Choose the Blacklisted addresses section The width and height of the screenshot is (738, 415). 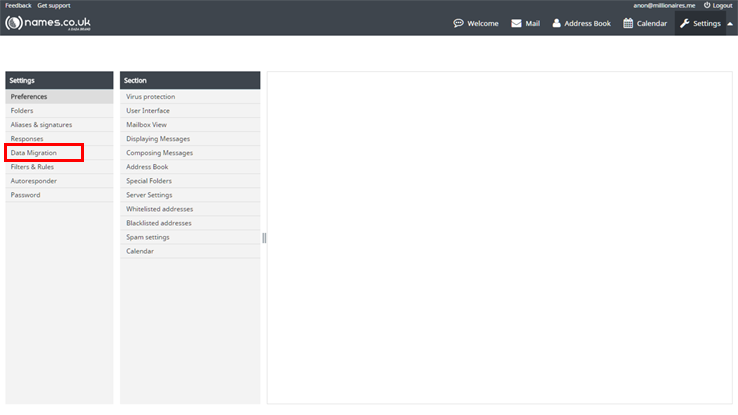159,223
